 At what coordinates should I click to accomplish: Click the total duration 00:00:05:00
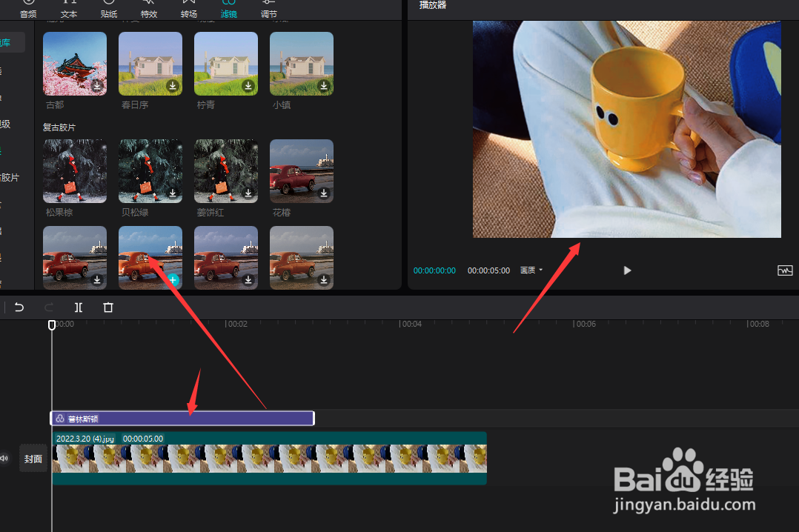point(488,270)
